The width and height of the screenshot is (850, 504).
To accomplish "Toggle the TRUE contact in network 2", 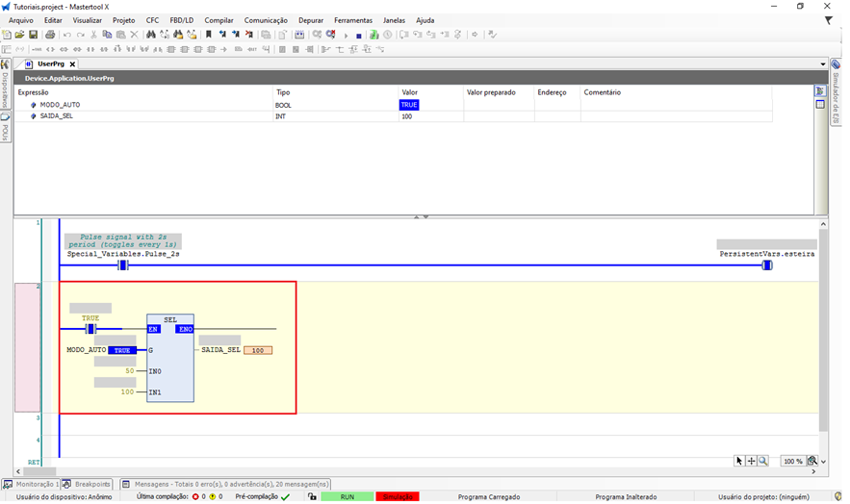I will tap(90, 329).
